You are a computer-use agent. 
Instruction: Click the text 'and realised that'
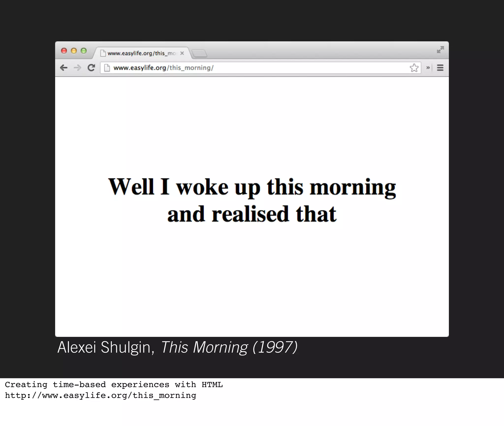pyautogui.click(x=252, y=214)
